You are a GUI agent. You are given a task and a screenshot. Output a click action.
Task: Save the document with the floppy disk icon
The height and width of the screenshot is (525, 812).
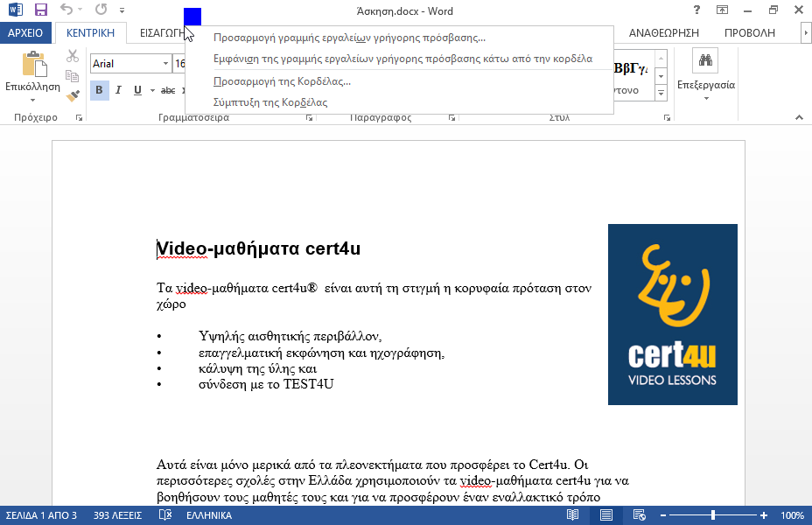40,10
